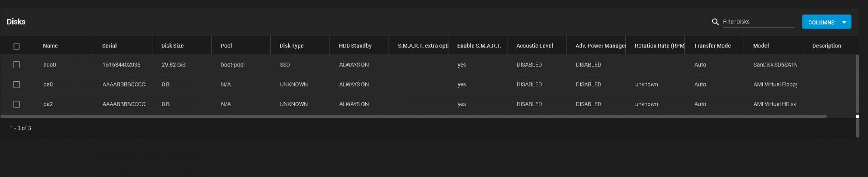Click the search magnifier icon
This screenshot has width=868, height=177.
tap(715, 22)
